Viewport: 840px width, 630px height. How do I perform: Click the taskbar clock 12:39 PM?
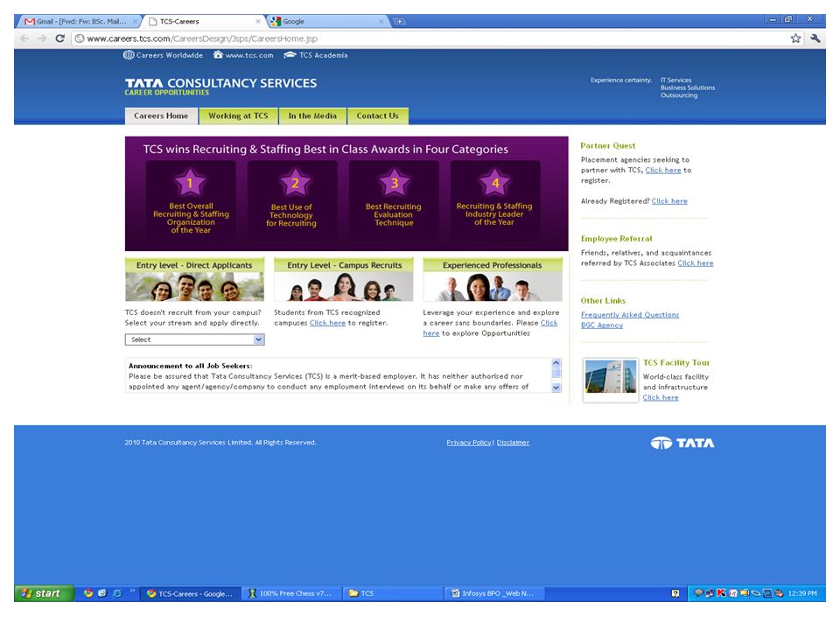[802, 593]
